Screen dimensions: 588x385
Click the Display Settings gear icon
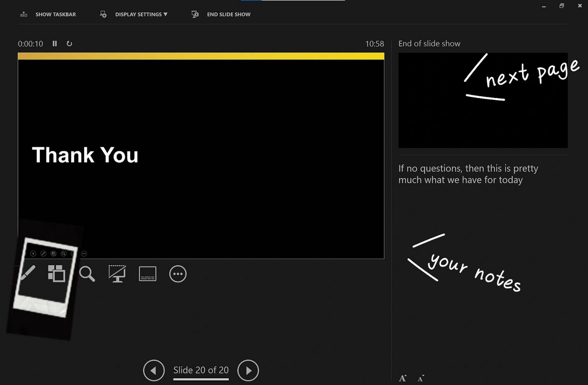(103, 14)
